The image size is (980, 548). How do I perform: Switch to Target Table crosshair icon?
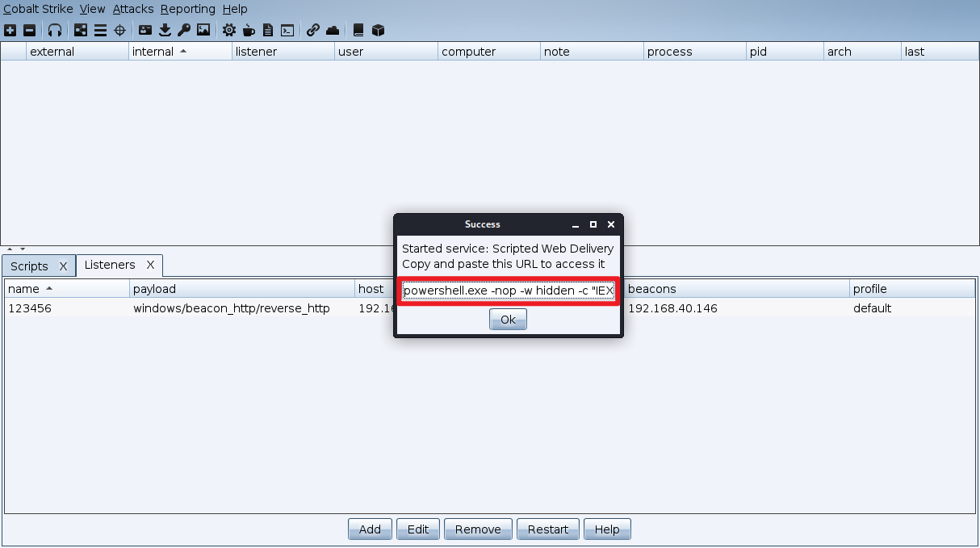(x=119, y=31)
